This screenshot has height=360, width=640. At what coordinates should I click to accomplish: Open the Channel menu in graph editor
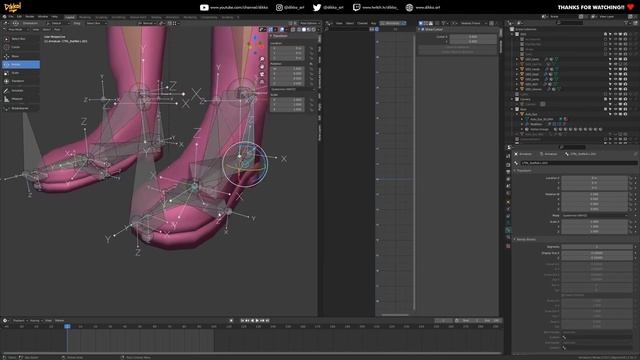(x=362, y=23)
